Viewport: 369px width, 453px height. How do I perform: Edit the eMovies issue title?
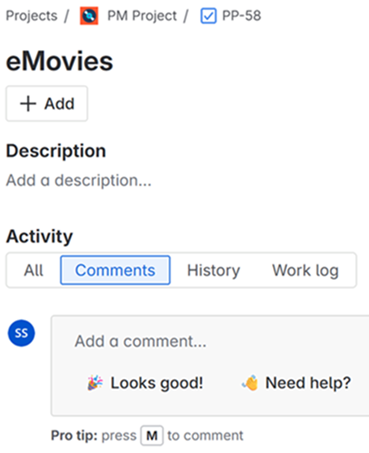click(60, 61)
